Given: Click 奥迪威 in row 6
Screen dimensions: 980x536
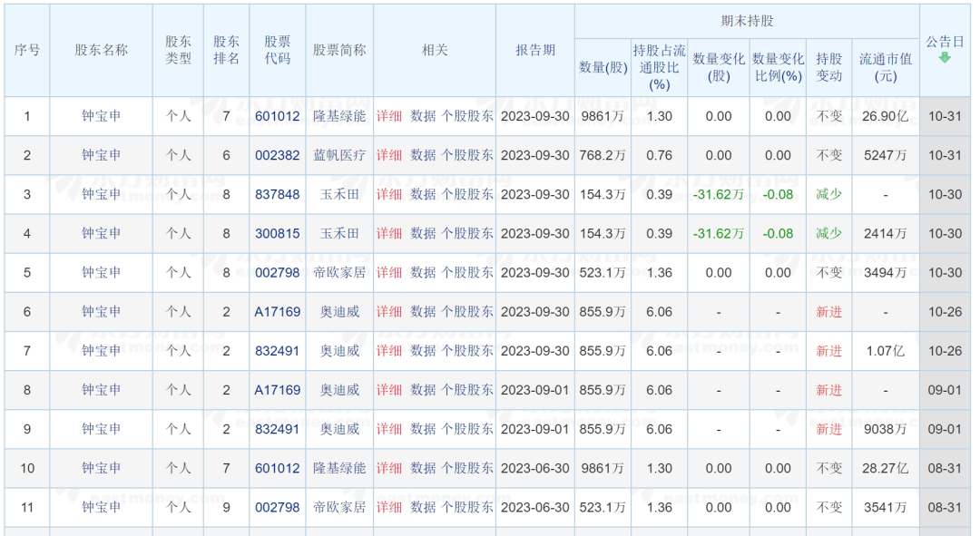Looking at the screenshot, I should pyautogui.click(x=339, y=311).
